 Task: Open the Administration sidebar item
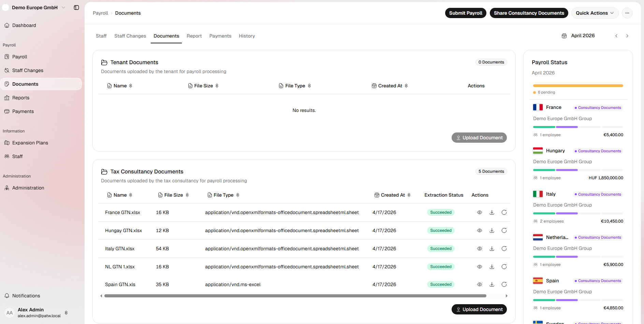[x=41, y=188]
